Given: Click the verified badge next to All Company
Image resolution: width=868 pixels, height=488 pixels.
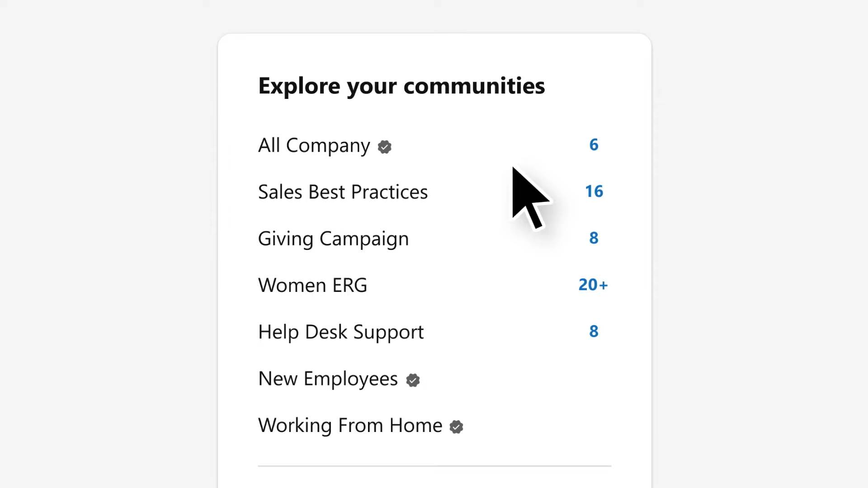Looking at the screenshot, I should click(384, 146).
